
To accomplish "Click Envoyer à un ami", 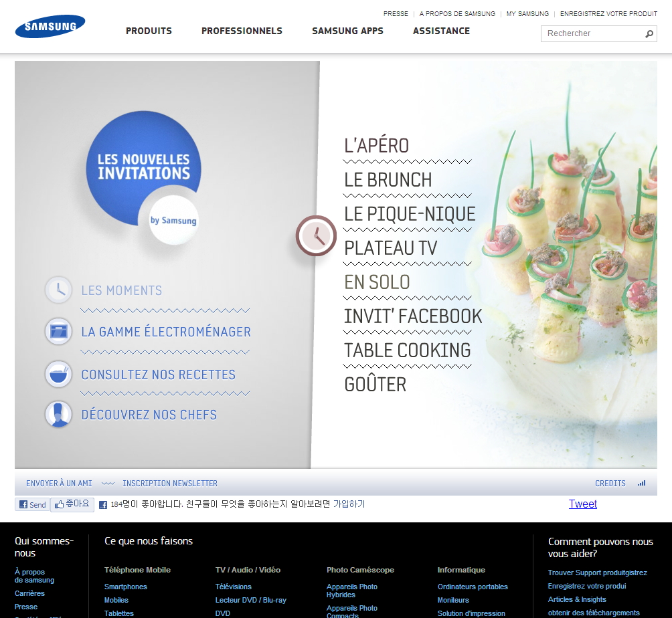I will [59, 484].
